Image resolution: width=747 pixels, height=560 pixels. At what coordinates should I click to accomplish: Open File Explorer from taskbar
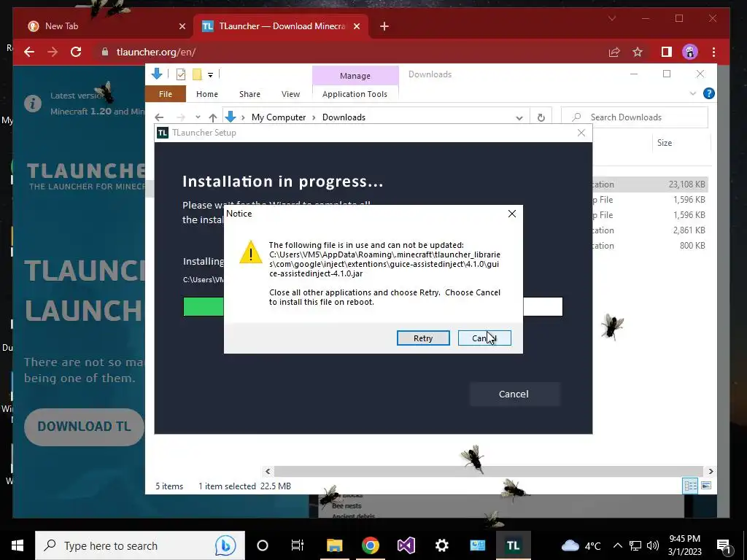click(334, 545)
